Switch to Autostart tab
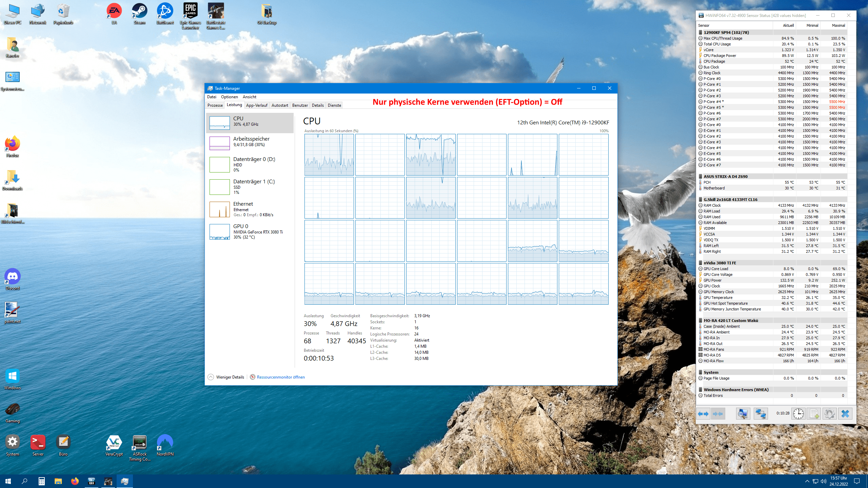The width and height of the screenshot is (868, 488). point(280,105)
